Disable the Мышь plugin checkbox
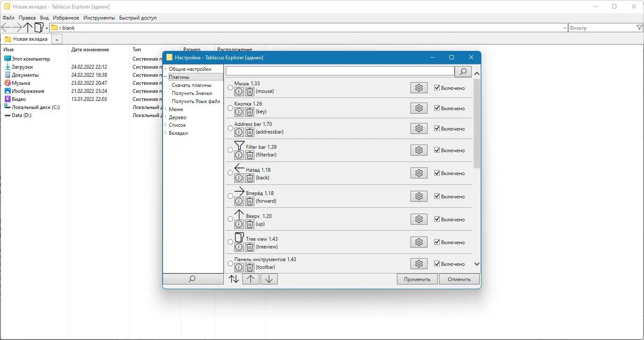The width and height of the screenshot is (644, 340). click(437, 88)
